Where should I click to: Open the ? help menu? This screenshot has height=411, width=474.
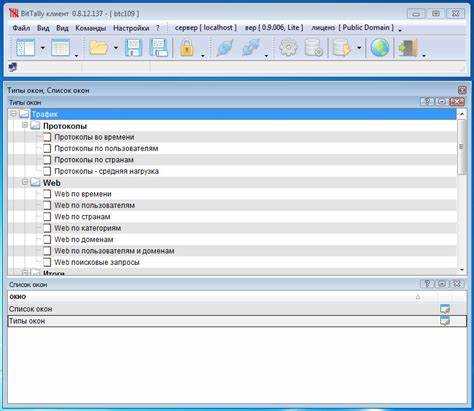click(x=158, y=28)
